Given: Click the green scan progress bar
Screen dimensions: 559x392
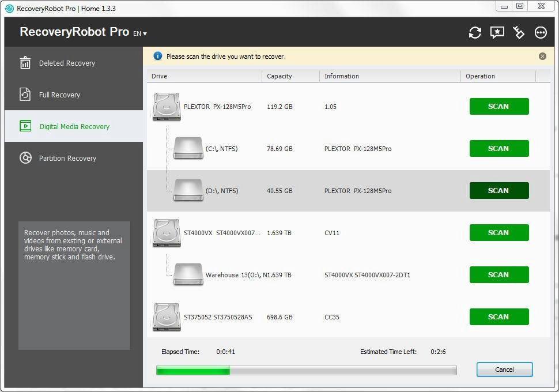Looking at the screenshot, I should [306, 370].
